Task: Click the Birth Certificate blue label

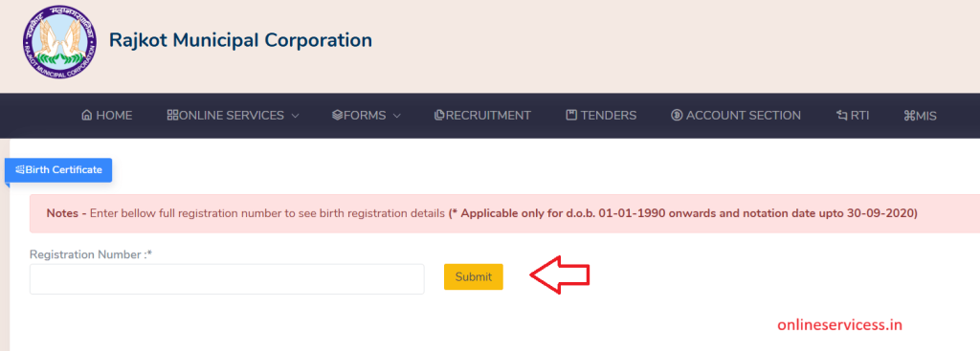Action: click(x=58, y=170)
